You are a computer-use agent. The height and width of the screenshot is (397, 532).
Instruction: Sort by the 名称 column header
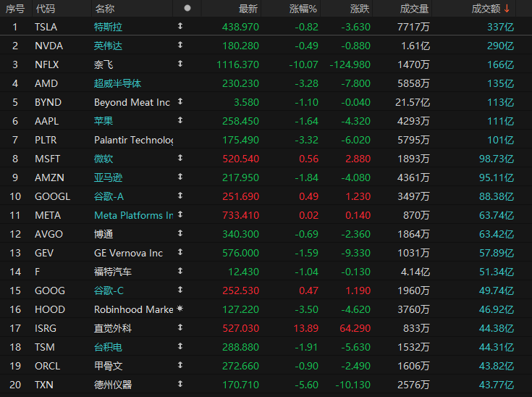click(x=104, y=9)
